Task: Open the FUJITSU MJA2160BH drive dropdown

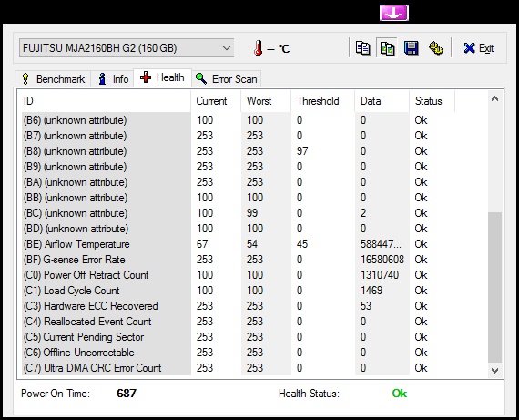Action: [x=127, y=48]
